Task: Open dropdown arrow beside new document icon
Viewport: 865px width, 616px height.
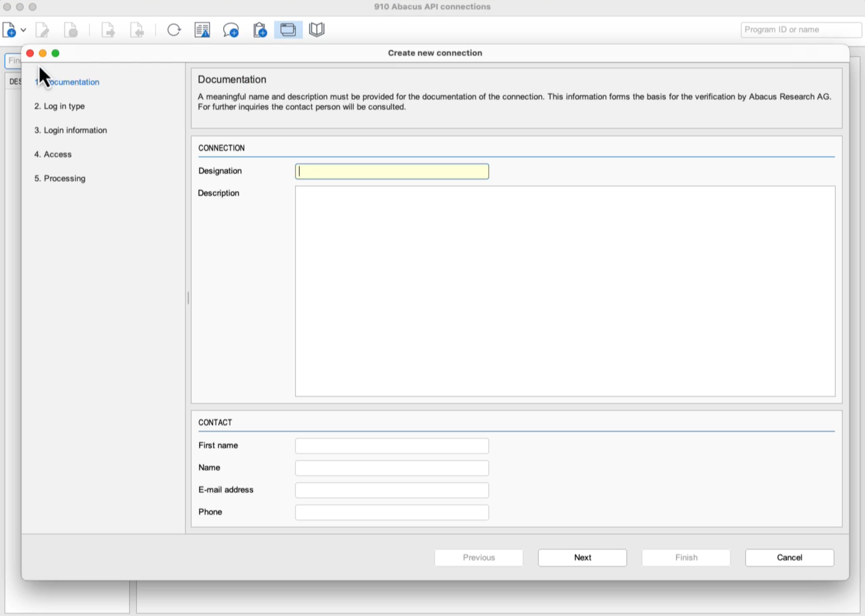Action: [23, 30]
